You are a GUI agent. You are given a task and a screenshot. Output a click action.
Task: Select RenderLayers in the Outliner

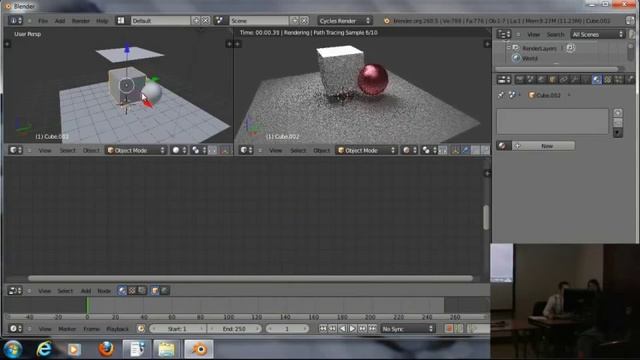(x=539, y=48)
